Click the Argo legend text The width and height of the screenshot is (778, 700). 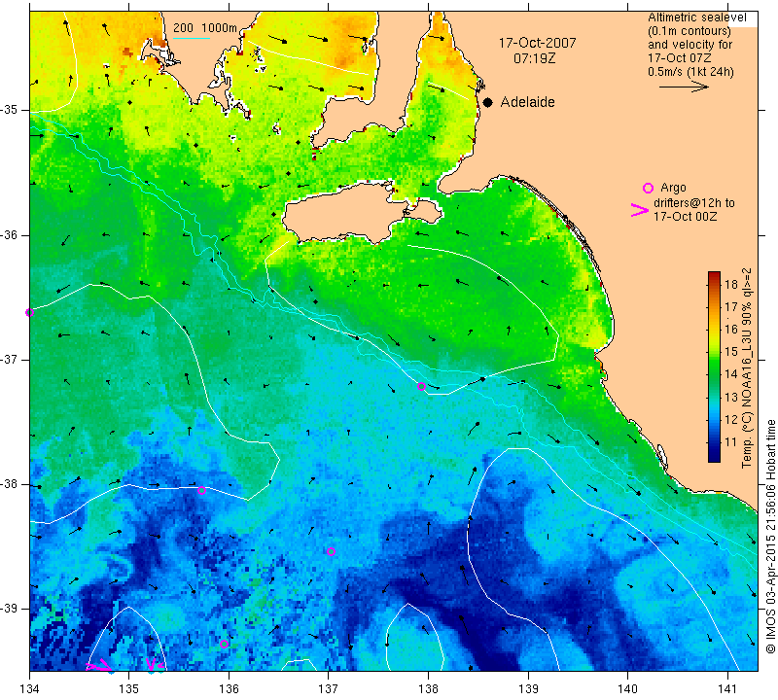(x=673, y=188)
